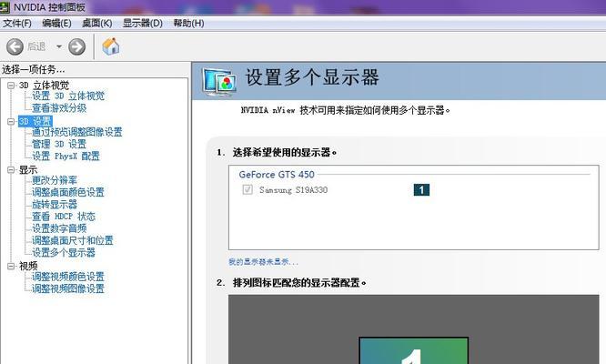This screenshot has width=606, height=364.
Task: Collapse the 3D 立体视觉 tree node
Action: 11,85
